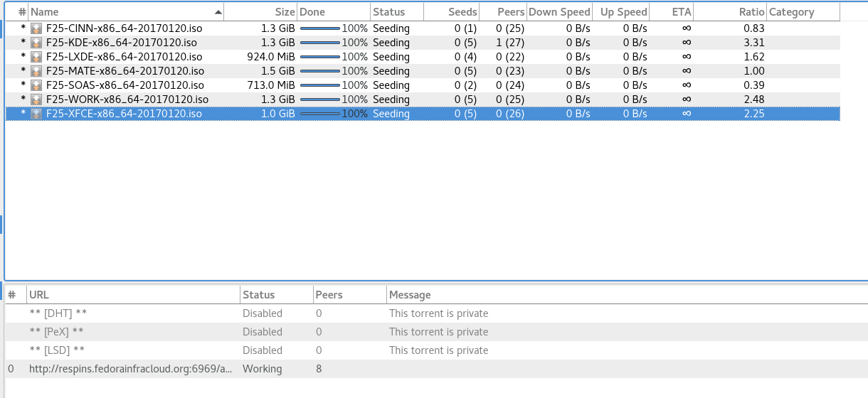
Task: Click seeding icon of F25-KDE torrent
Action: click(36, 43)
